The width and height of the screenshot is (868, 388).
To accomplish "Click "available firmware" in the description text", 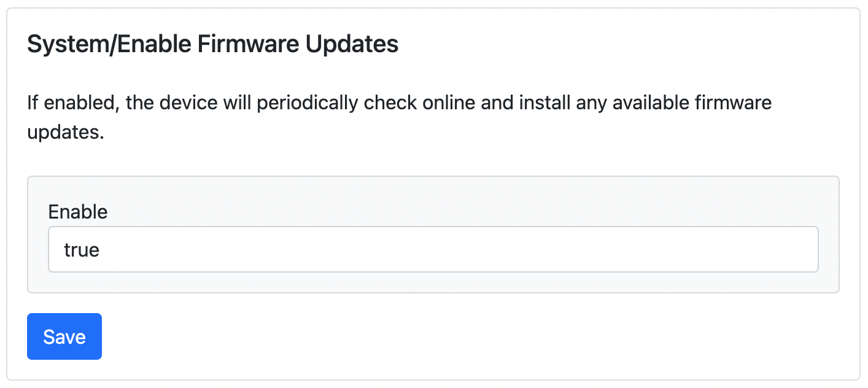I will 691,103.
